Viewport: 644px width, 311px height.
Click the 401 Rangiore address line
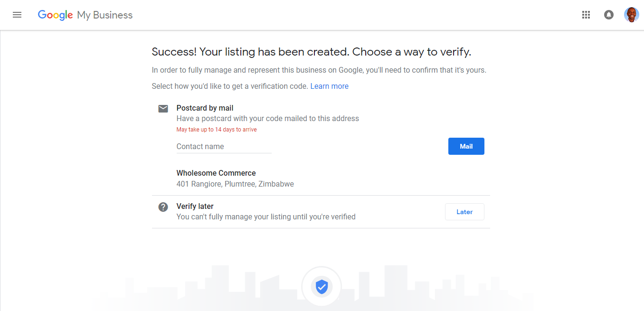point(235,184)
